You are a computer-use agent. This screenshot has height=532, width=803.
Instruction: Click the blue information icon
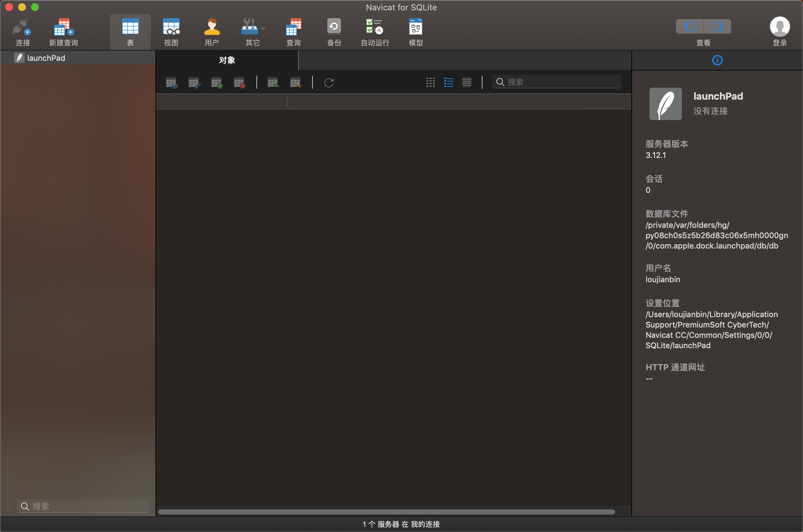coord(717,61)
